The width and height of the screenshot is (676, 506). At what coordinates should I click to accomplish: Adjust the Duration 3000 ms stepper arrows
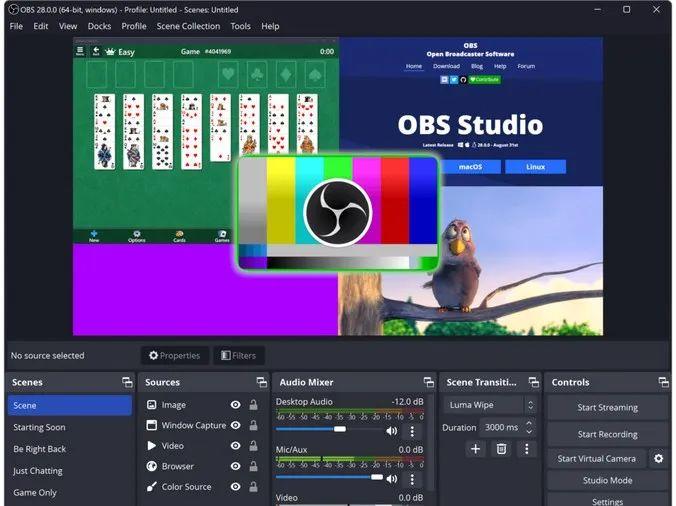[529, 428]
